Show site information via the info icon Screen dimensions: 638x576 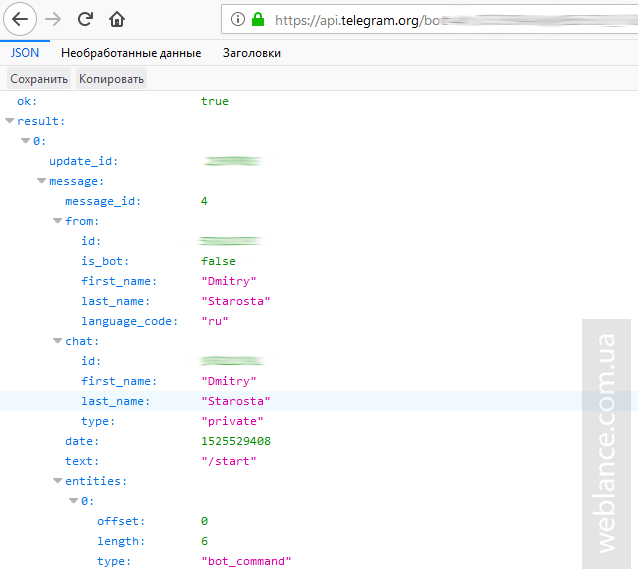pyautogui.click(x=238, y=19)
